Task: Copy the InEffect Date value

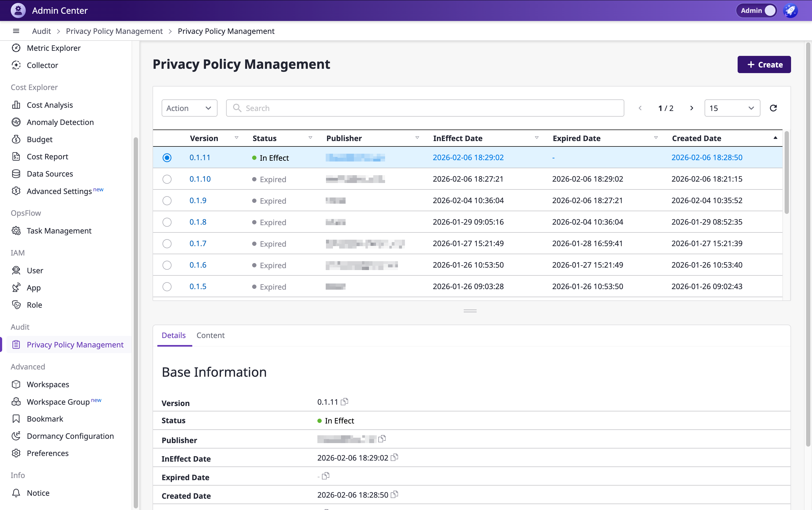Action: pyautogui.click(x=394, y=457)
